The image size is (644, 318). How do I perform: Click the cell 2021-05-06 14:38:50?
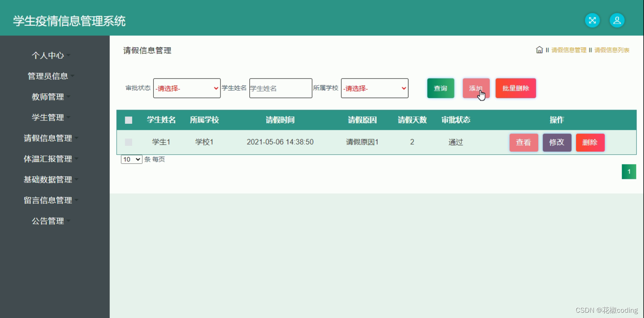pos(280,142)
